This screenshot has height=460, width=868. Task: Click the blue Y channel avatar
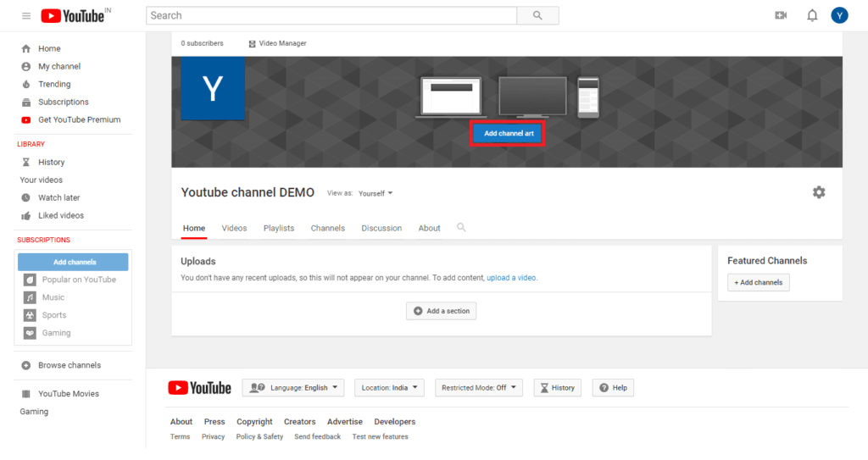click(x=213, y=87)
